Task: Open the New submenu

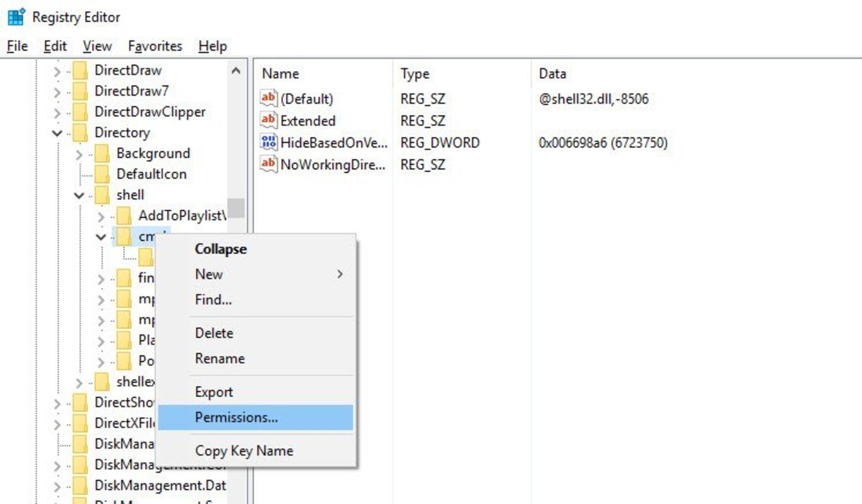Action: 255,274
